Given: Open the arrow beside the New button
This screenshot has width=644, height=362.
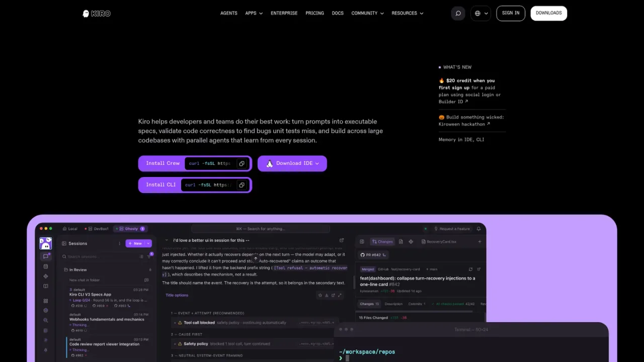Looking at the screenshot, I should point(148,243).
